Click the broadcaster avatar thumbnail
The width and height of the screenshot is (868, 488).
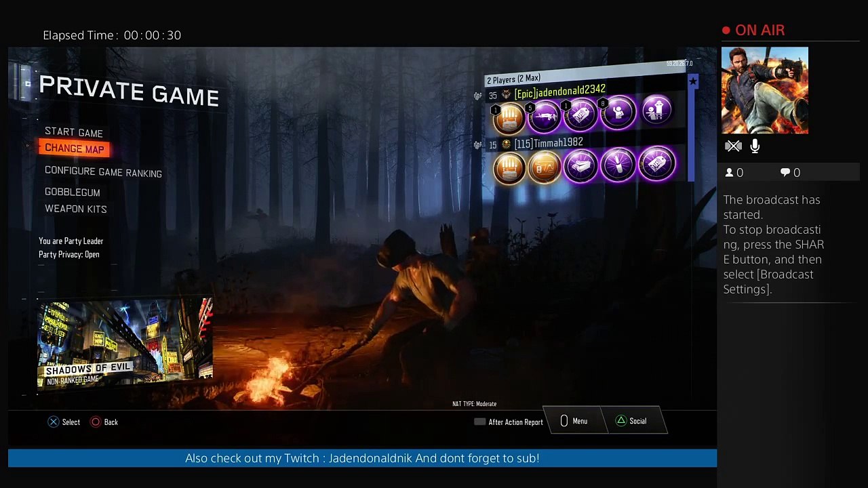click(x=765, y=90)
